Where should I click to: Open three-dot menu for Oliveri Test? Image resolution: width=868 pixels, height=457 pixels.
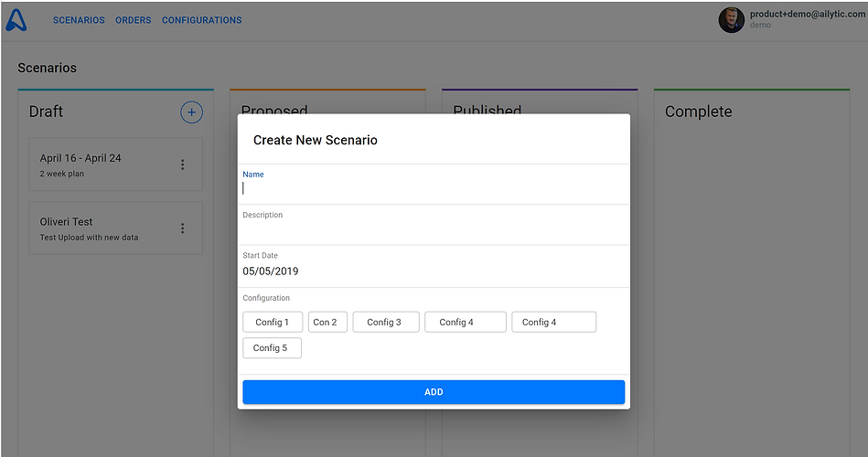tap(182, 228)
